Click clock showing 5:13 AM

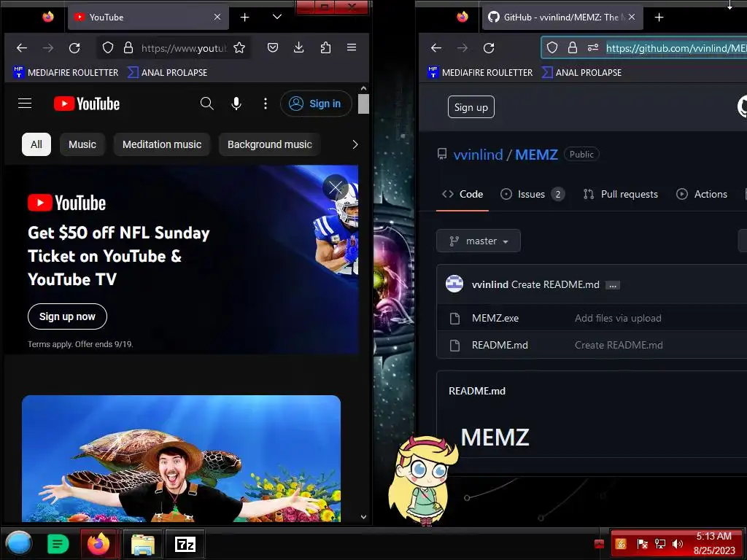[x=713, y=536]
